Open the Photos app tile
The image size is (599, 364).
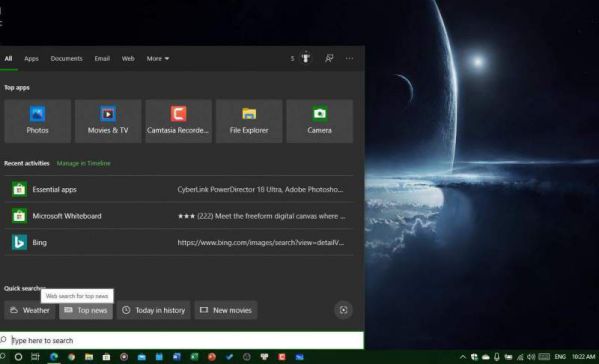pos(37,121)
